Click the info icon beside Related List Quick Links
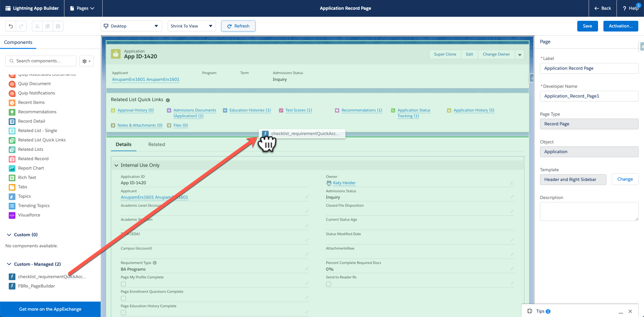 pyautogui.click(x=168, y=100)
